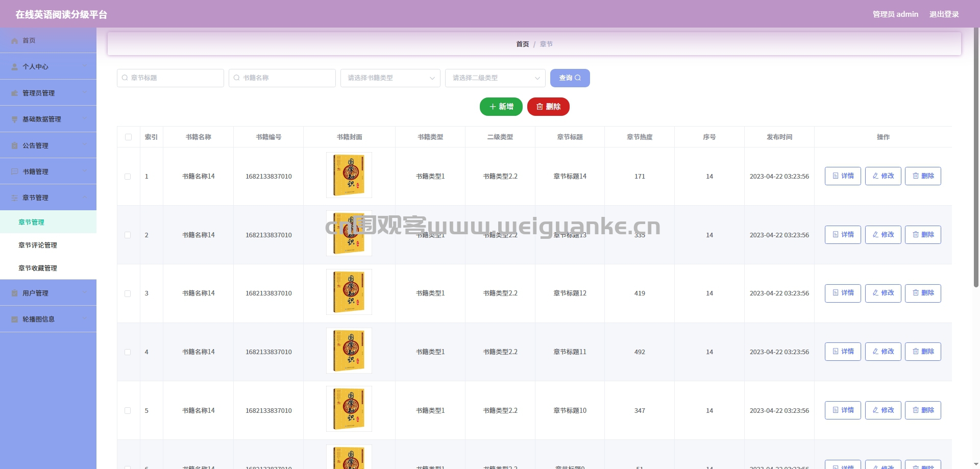Click the pencil icon of 修改 in row 4
Image resolution: width=980 pixels, height=469 pixels.
coord(875,352)
